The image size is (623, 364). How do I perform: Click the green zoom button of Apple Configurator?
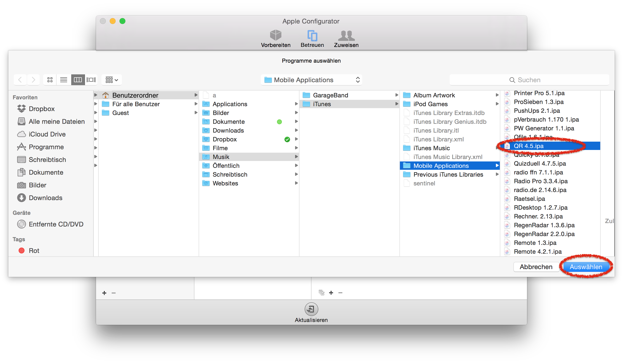[122, 21]
